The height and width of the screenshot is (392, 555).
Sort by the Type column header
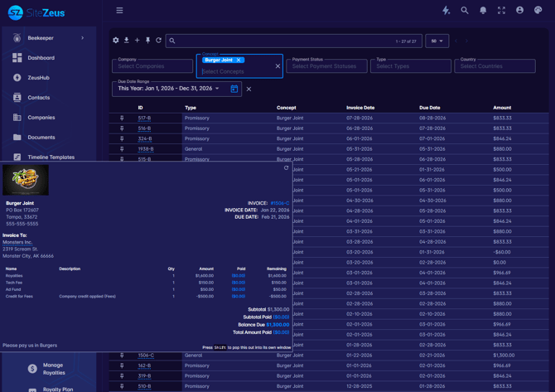(191, 108)
